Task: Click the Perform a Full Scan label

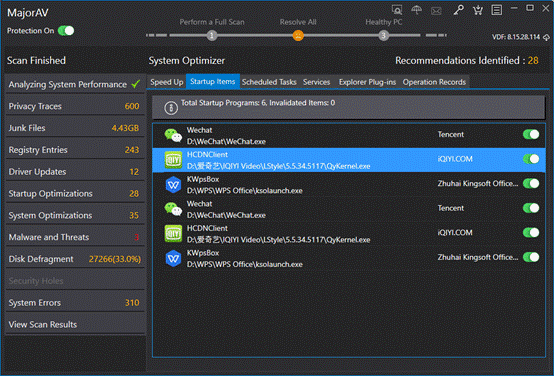Action: coord(212,22)
